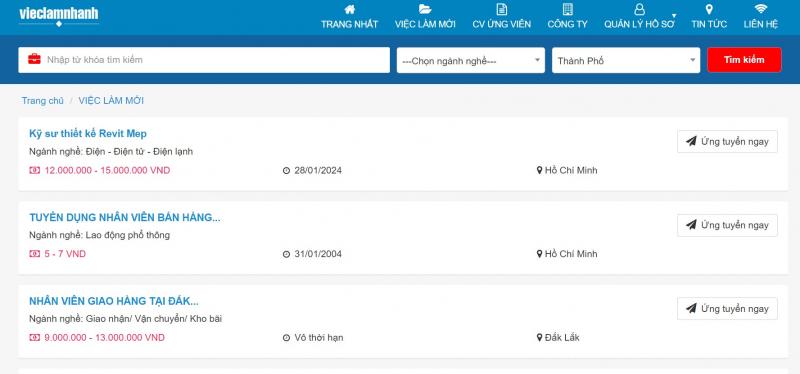Focus the keyword search input field

tap(204, 60)
